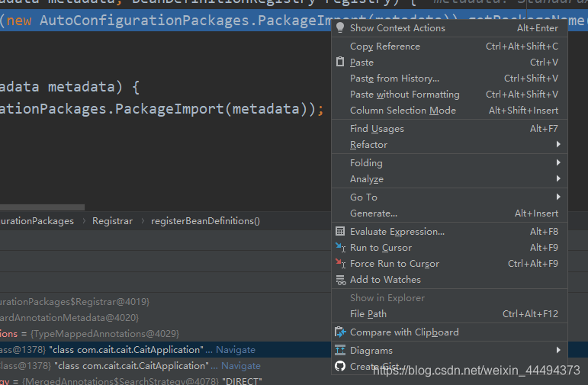Open the Go To menu entry
Screen dimensions: 588x385
(x=449, y=197)
